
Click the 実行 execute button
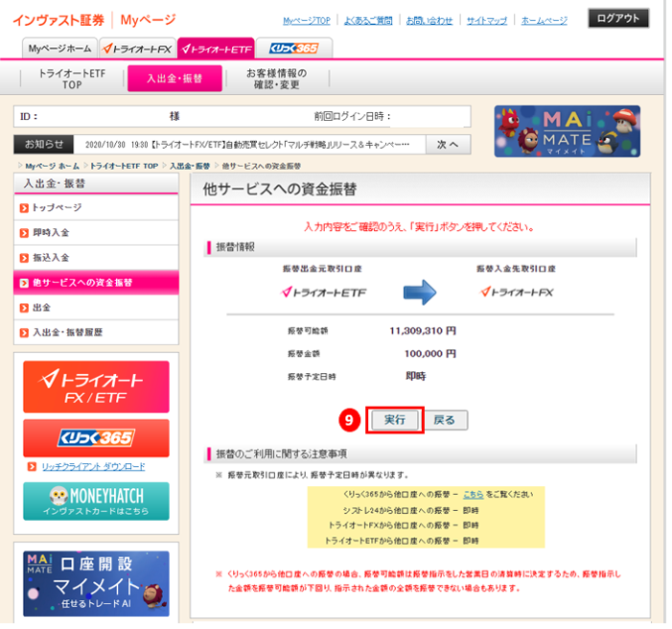(394, 420)
